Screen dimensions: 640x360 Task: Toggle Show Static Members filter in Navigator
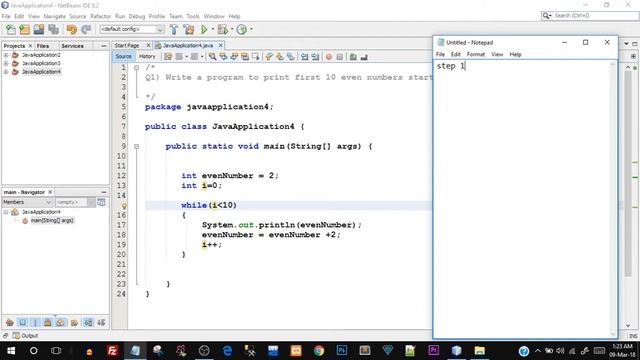point(35,322)
